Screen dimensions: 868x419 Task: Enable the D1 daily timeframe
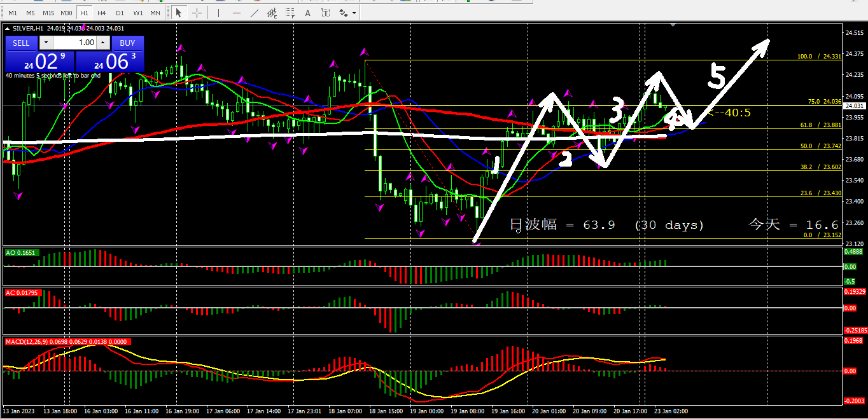tap(120, 13)
